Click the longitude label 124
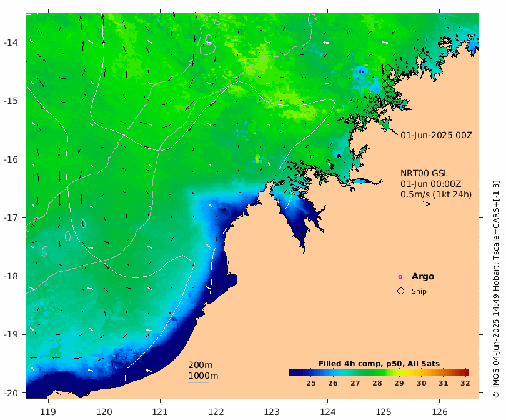The image size is (506, 420). pos(328,412)
